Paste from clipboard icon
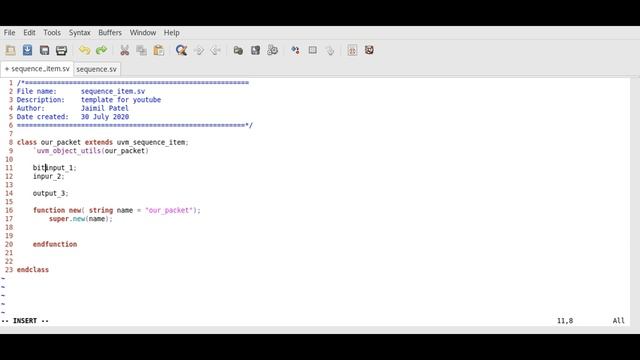The width and height of the screenshot is (640, 360). [x=159, y=50]
